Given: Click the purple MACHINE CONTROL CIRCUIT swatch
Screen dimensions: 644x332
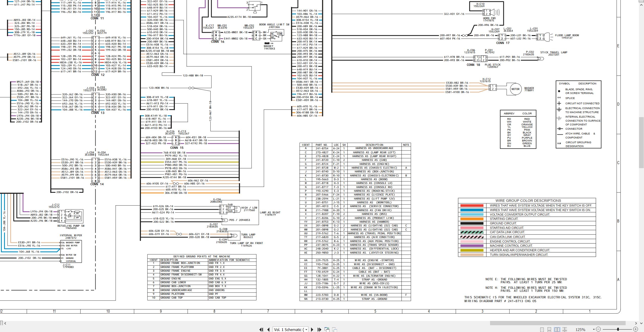Looking at the screenshot, I should point(472,246).
